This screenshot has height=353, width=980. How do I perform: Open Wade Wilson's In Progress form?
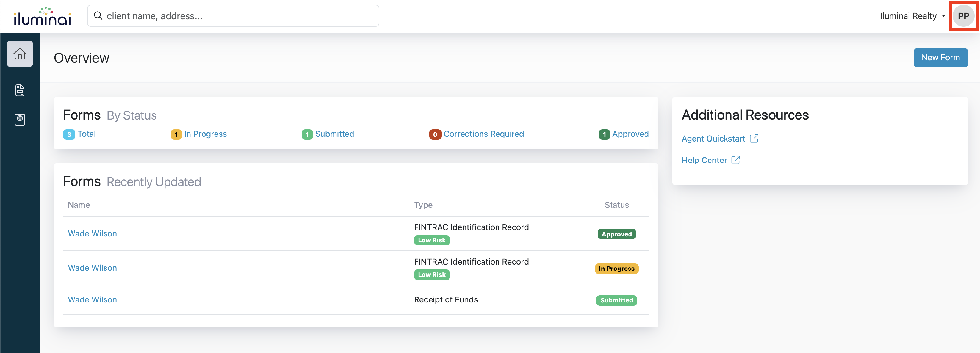92,268
